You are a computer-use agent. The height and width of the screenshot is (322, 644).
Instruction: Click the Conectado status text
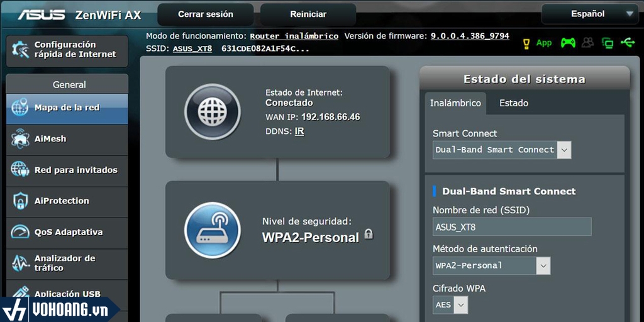289,103
